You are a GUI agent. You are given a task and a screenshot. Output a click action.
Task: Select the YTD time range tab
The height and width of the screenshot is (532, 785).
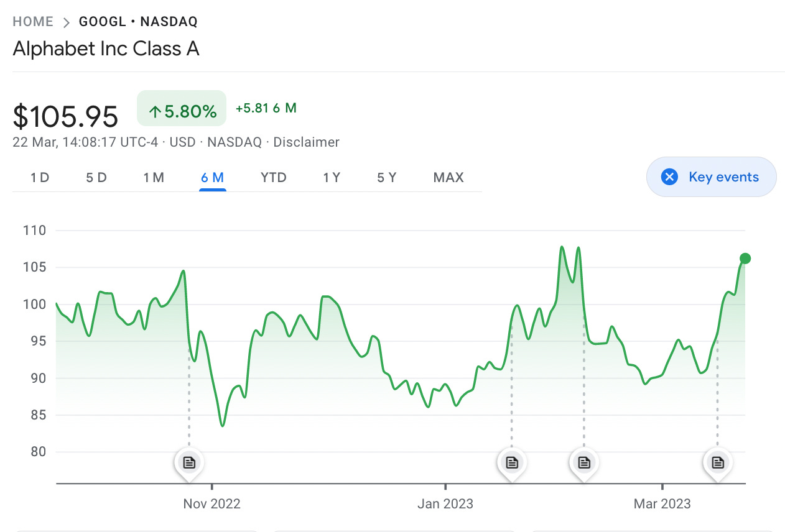tap(274, 178)
